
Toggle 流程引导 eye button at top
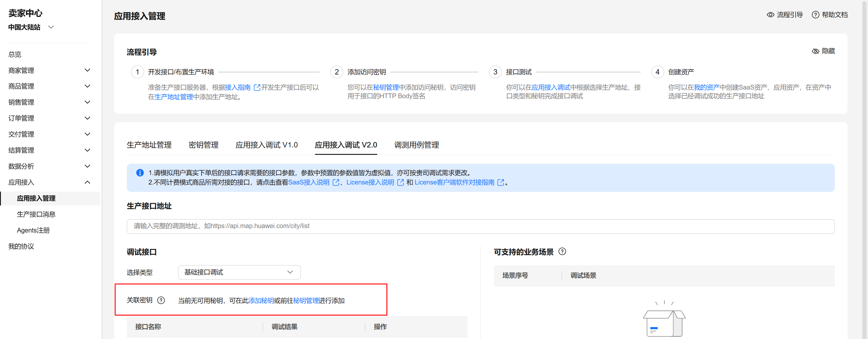(x=785, y=15)
